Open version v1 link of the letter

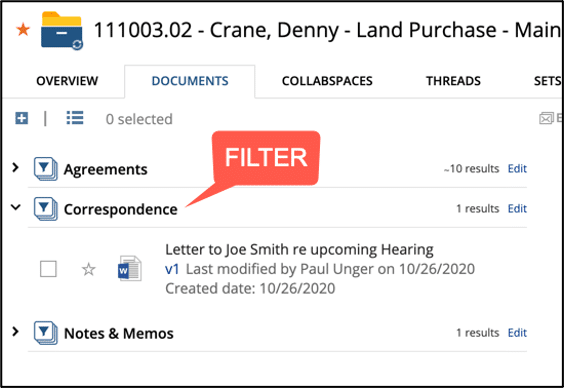click(172, 269)
